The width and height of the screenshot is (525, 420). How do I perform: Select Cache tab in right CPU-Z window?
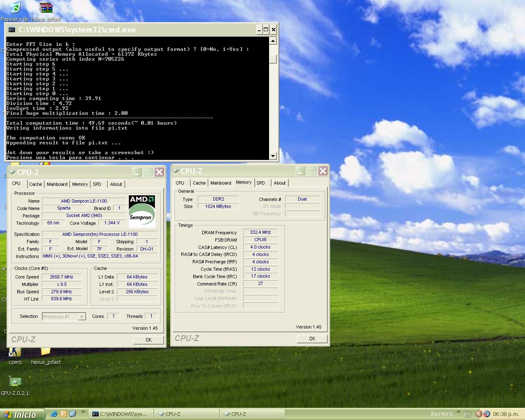[199, 183]
